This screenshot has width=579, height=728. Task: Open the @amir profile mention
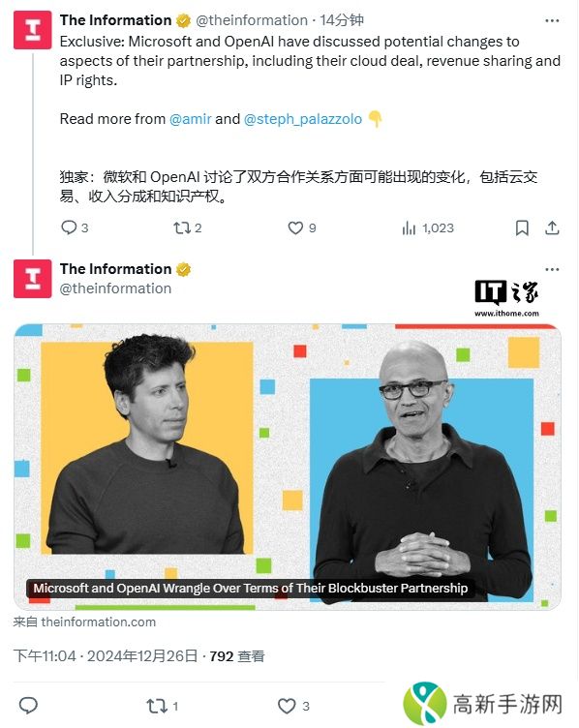click(x=191, y=119)
